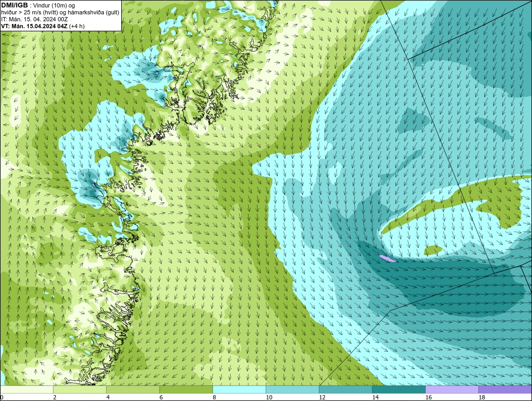Screen dimensions: 532x401
Task: Click the 'hviður > 25 m/s' legend line
Action: [x=60, y=12]
